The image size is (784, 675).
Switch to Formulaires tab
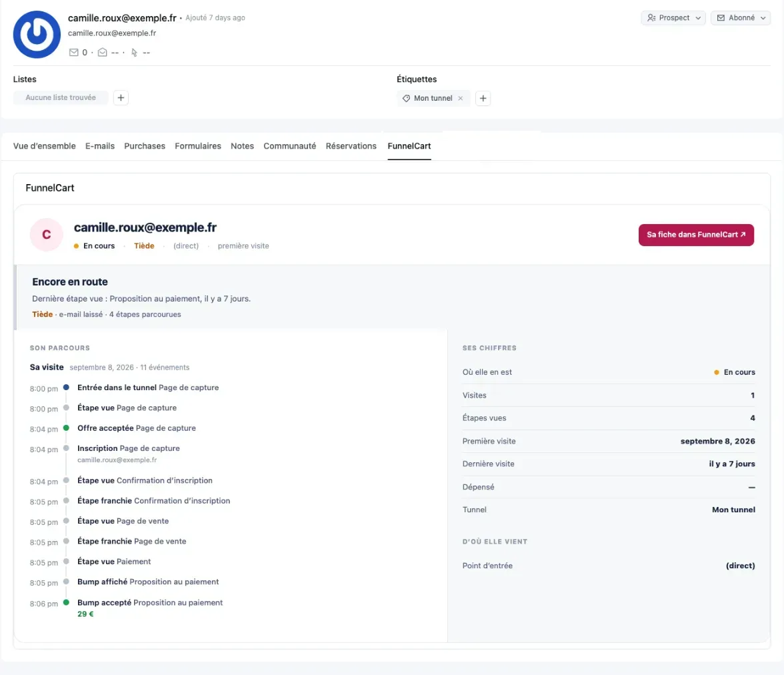click(x=198, y=146)
